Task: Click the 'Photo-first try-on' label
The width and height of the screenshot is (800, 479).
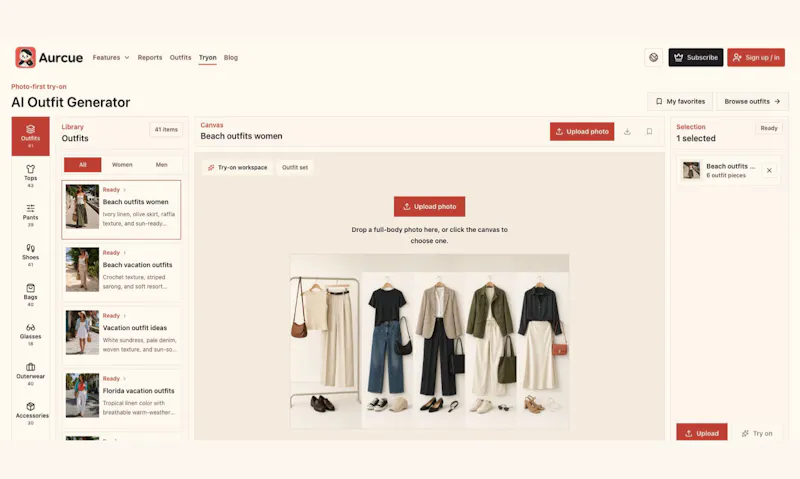Action: coord(39,87)
